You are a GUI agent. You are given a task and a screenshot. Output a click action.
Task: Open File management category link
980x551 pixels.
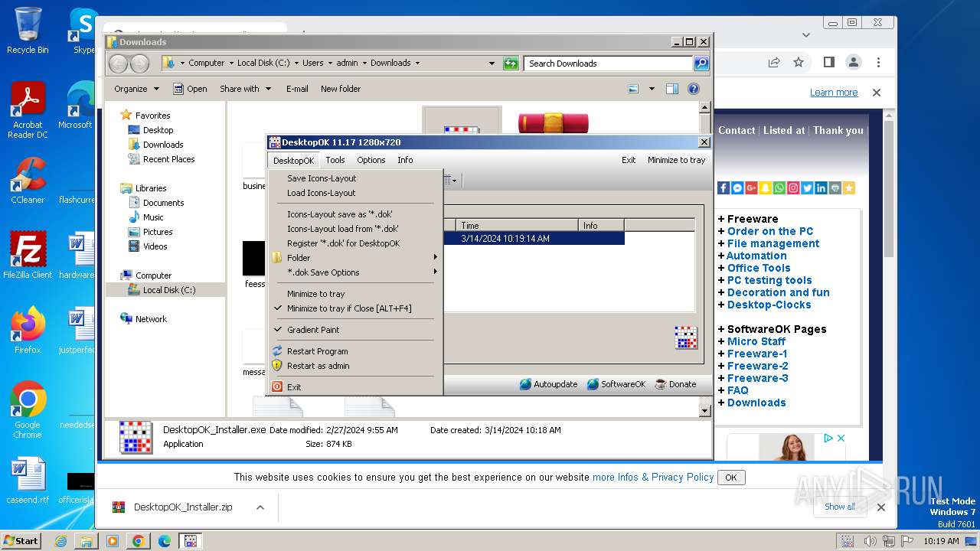[x=773, y=243]
